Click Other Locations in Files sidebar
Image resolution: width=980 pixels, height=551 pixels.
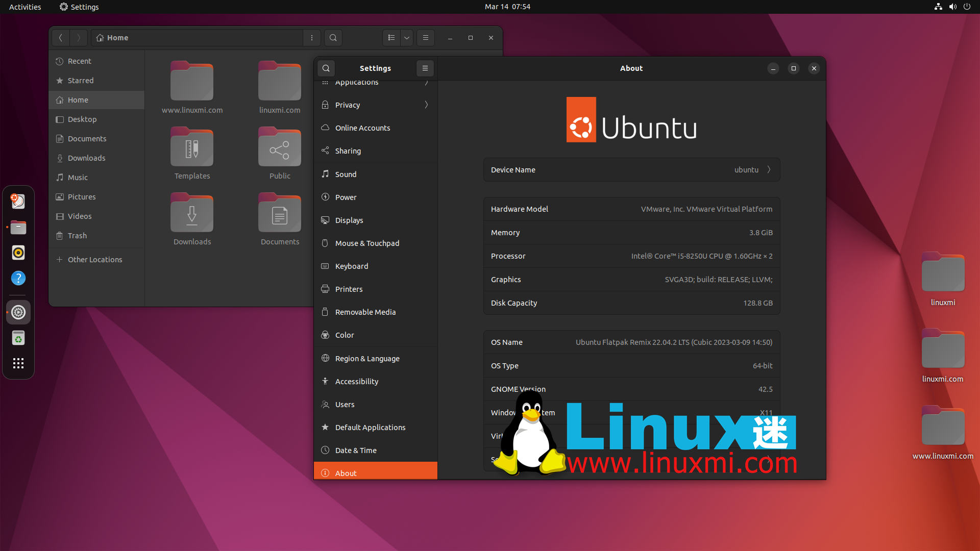96,260
